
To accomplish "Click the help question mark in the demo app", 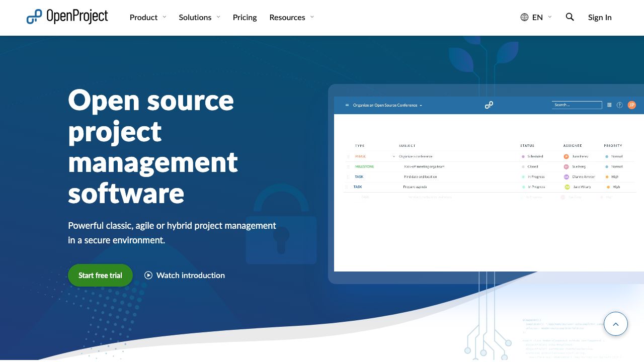I will [620, 105].
